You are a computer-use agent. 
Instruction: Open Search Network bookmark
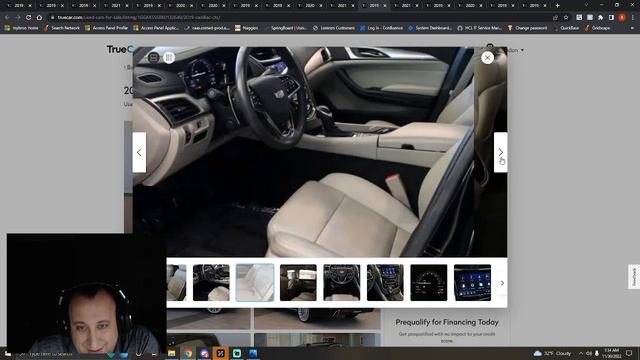(62, 28)
